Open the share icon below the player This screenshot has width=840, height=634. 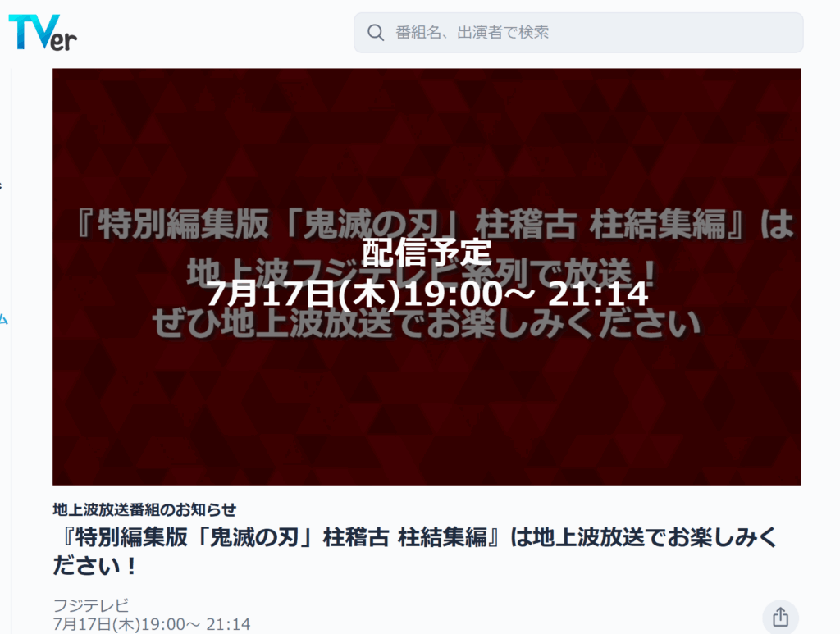point(781,617)
